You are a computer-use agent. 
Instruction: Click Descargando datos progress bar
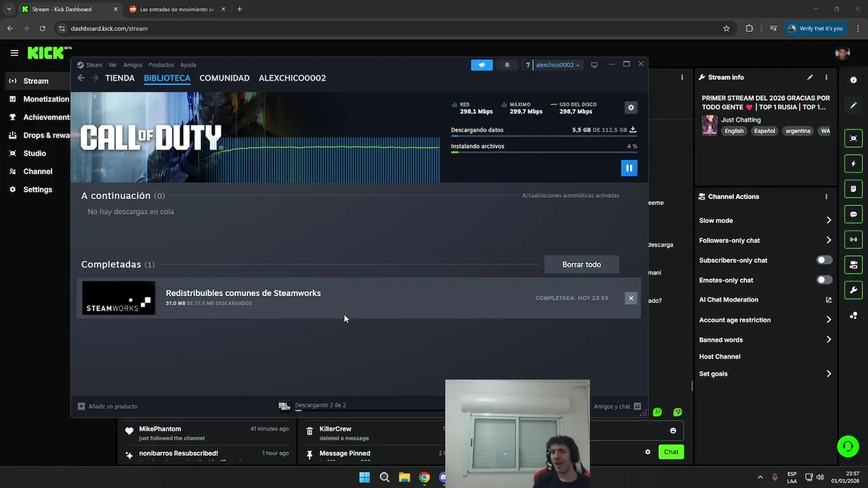tap(544, 136)
